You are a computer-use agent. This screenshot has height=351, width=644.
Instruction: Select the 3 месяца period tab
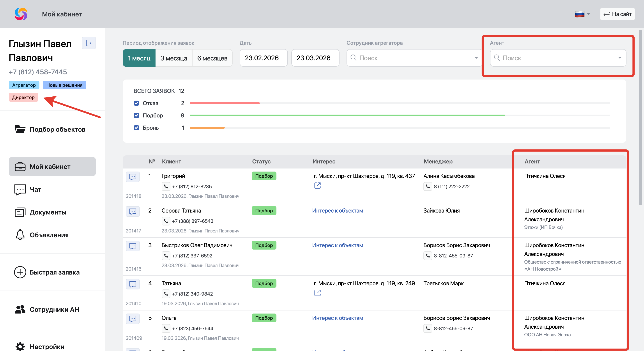click(x=174, y=58)
